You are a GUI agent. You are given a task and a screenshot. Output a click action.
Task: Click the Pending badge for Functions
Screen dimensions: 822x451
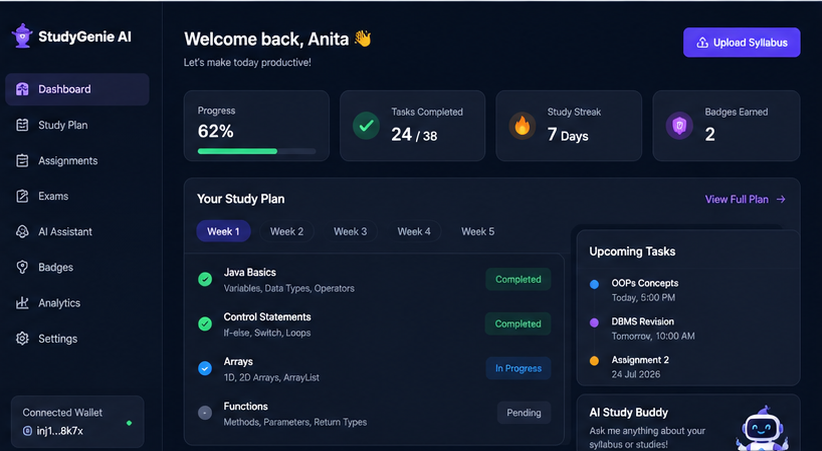pos(524,413)
